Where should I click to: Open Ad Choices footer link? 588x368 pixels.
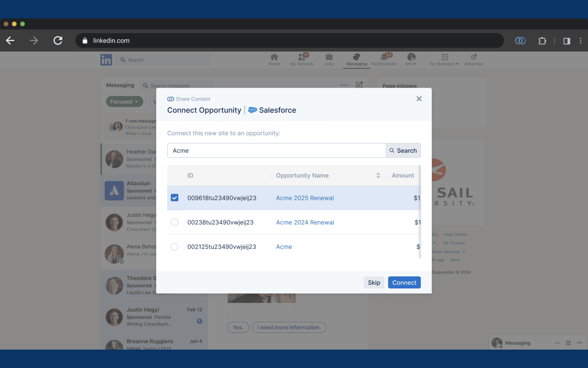pyautogui.click(x=454, y=243)
